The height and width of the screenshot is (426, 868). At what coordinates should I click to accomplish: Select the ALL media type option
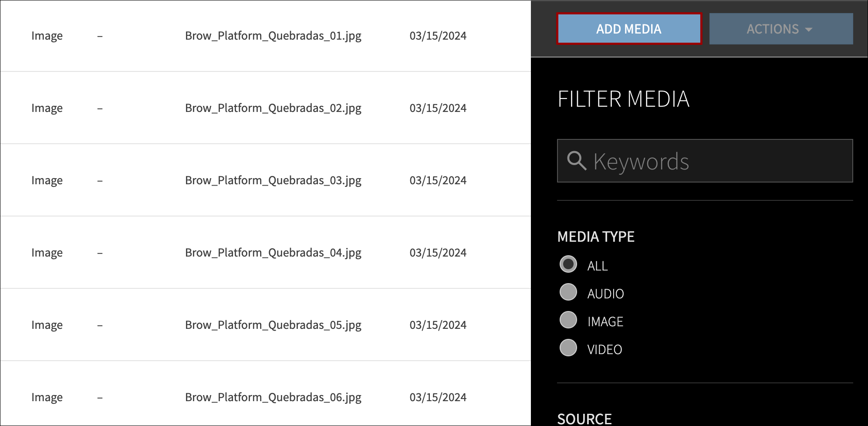(x=568, y=264)
